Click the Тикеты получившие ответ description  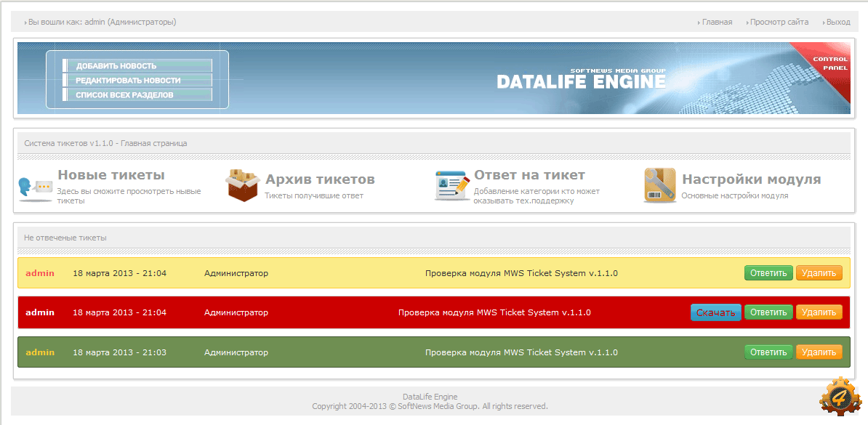314,196
